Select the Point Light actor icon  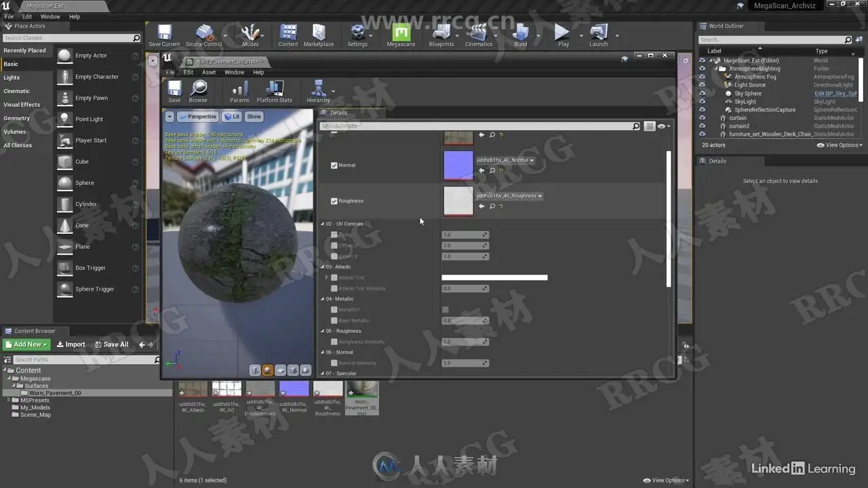64,119
